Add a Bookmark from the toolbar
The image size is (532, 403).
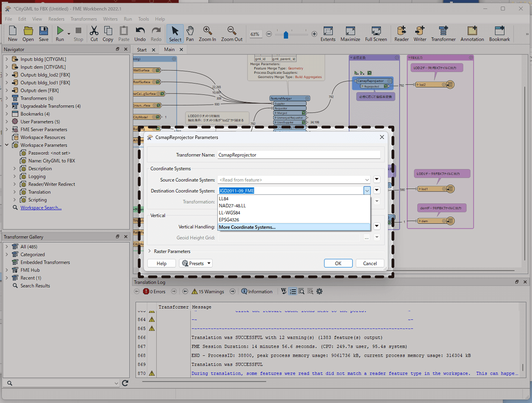(x=499, y=34)
